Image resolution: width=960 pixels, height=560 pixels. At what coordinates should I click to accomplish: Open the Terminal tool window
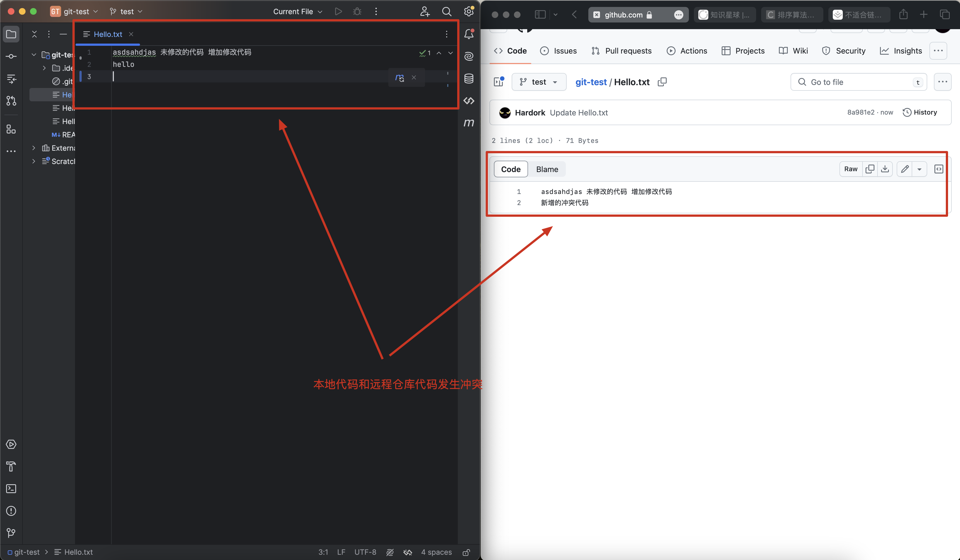tap(11, 489)
